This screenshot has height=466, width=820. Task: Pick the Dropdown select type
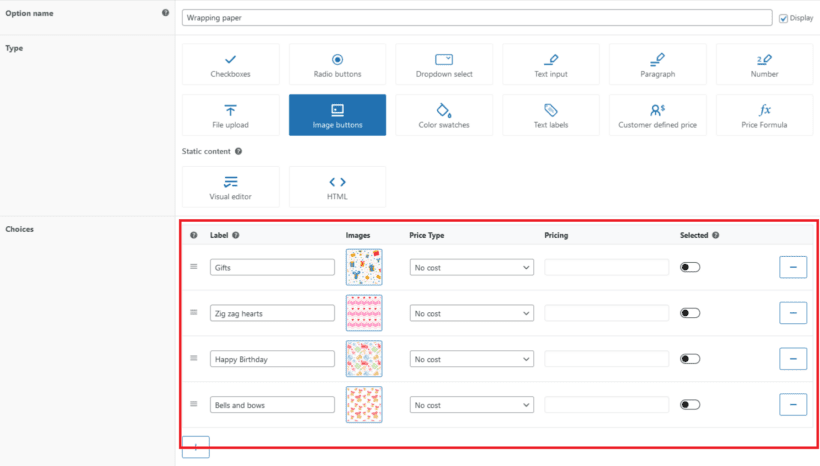(x=444, y=64)
